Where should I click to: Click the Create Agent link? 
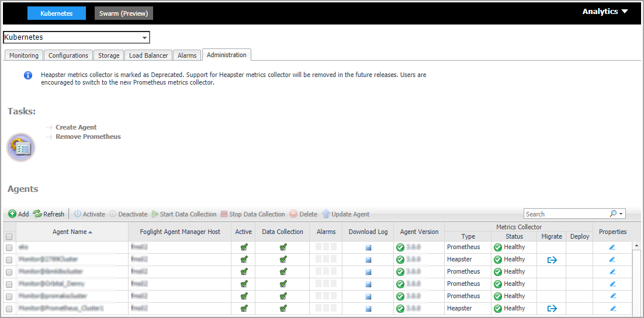76,127
